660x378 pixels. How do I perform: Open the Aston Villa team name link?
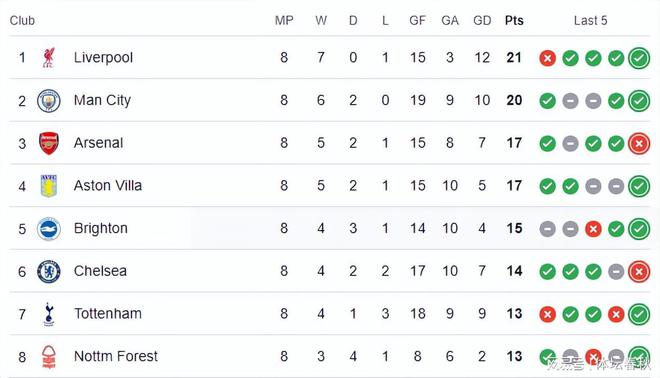tap(108, 186)
